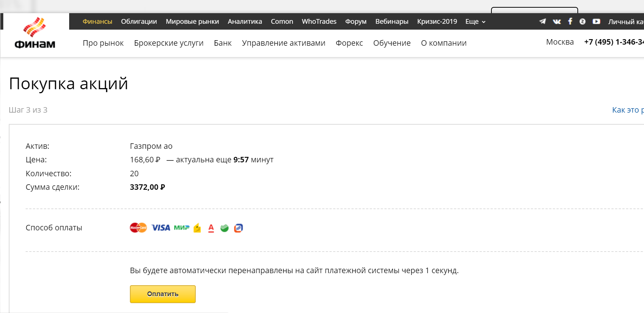The width and height of the screenshot is (644, 313).
Task: Select Sberbank payment icon
Action: point(224,228)
